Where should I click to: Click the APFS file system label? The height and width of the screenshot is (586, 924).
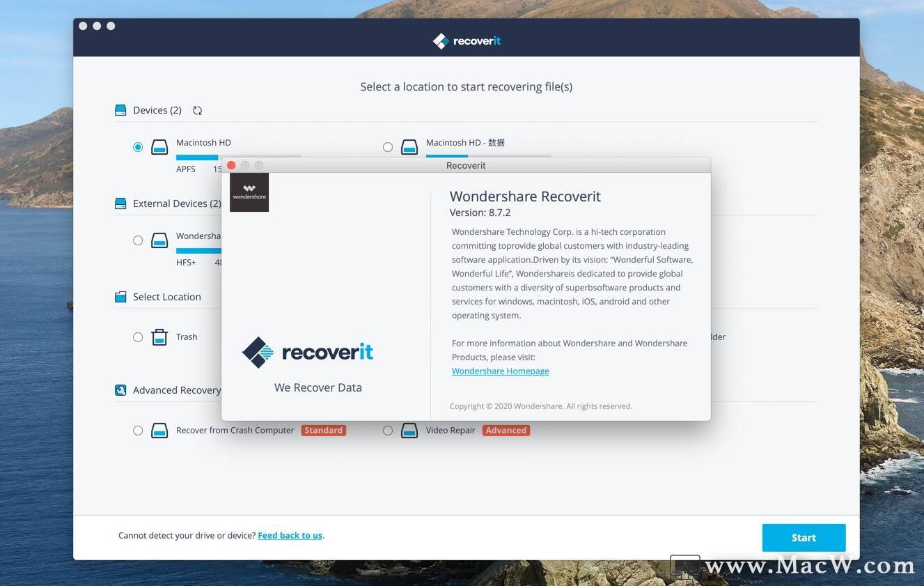point(186,169)
